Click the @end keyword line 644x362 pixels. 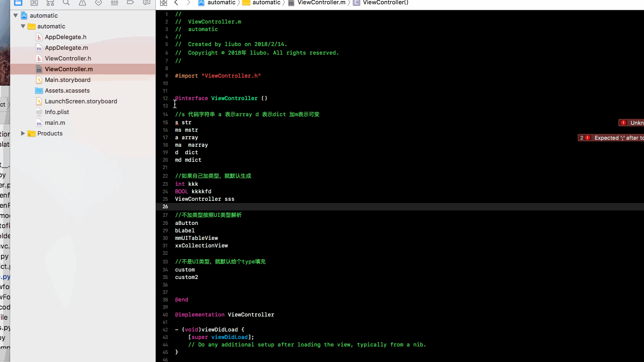click(181, 300)
